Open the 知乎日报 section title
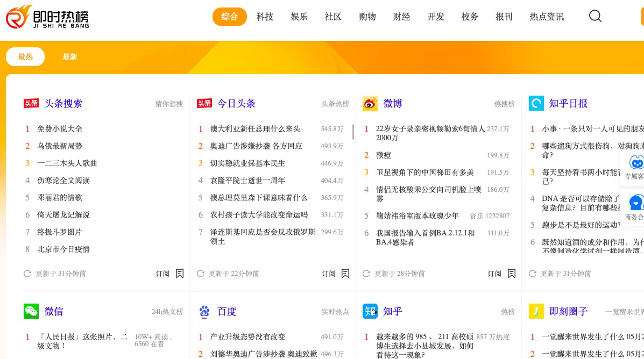The width and height of the screenshot is (644, 359). click(x=569, y=103)
